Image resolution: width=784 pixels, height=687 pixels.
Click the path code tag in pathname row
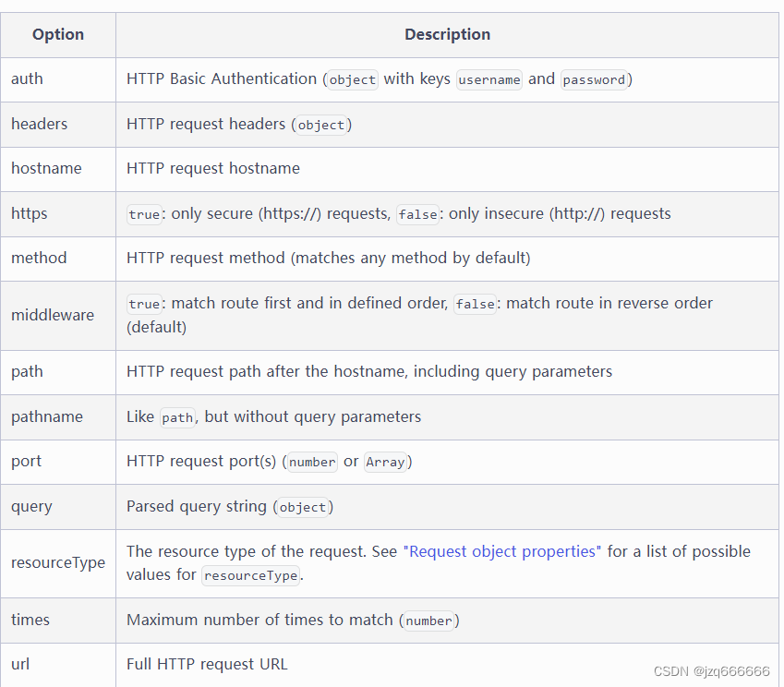point(177,417)
